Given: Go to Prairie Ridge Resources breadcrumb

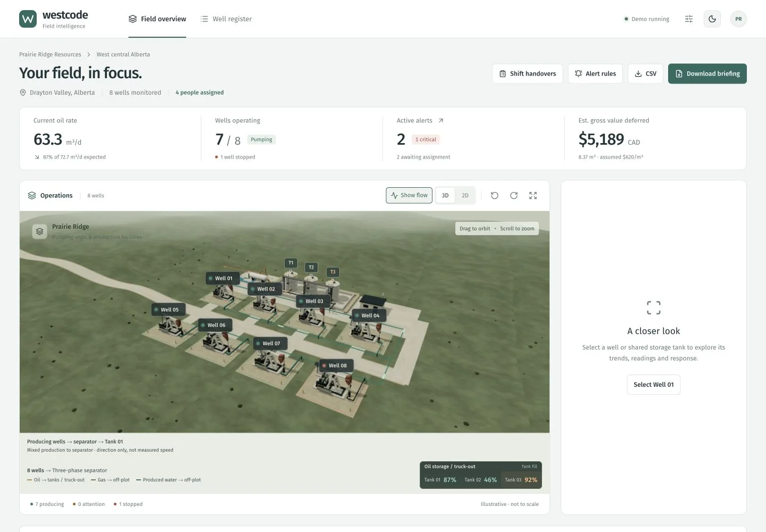Looking at the screenshot, I should pos(50,54).
